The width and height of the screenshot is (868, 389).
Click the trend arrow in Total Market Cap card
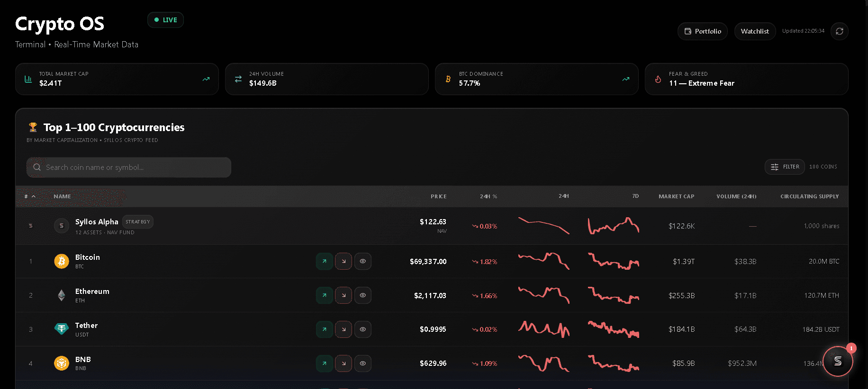pos(206,79)
